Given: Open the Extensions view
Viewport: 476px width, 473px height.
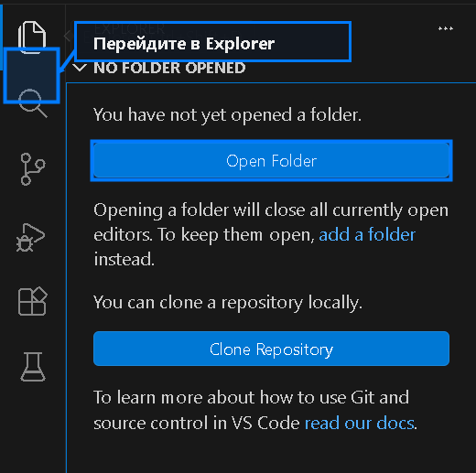Looking at the screenshot, I should tap(33, 301).
